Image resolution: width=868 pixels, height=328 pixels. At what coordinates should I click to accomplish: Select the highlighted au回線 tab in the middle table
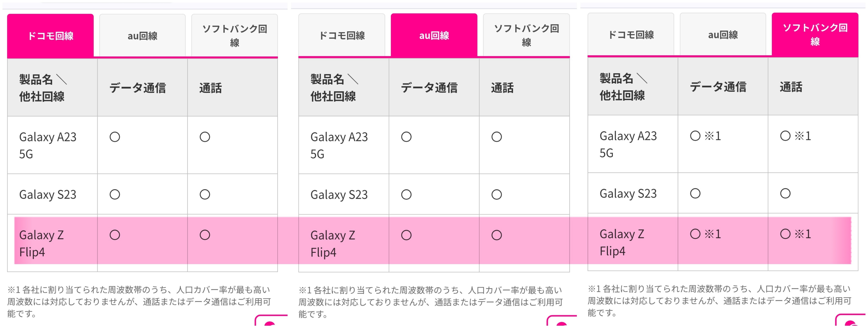[434, 35]
